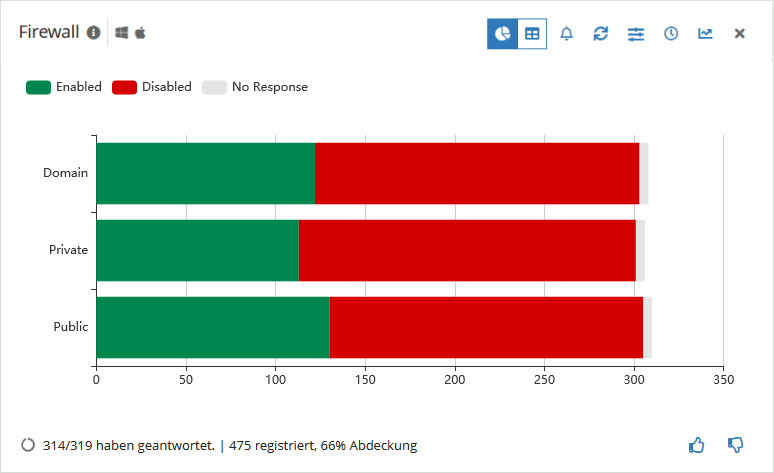Screen dimensions: 774x473
Task: Open filter sliders settings
Action: [x=636, y=34]
